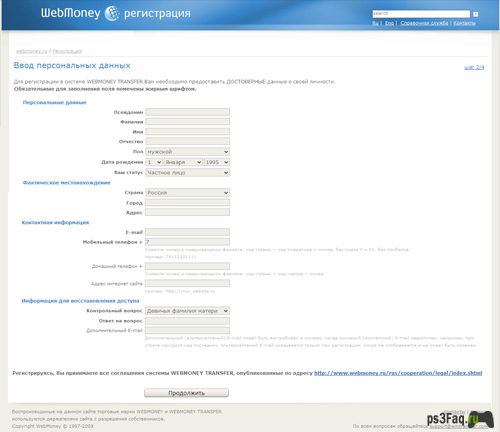This screenshot has width=500, height=432.
Task: Focus the mobile phone number field
Action: [187, 242]
